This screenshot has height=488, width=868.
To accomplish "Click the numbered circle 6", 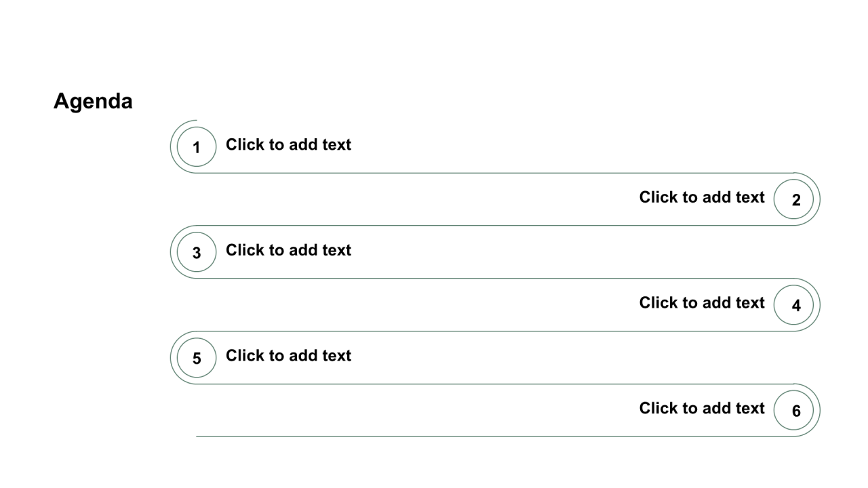I will 793,411.
